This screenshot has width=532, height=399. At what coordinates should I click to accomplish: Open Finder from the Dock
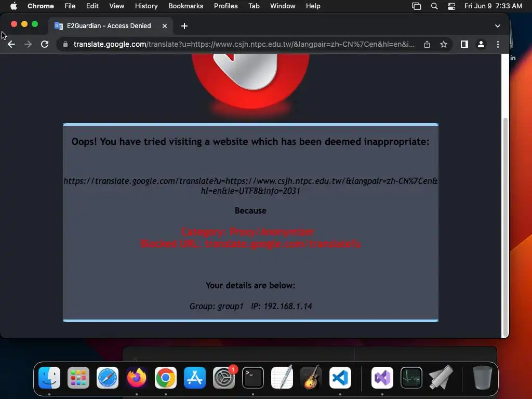[49, 378]
